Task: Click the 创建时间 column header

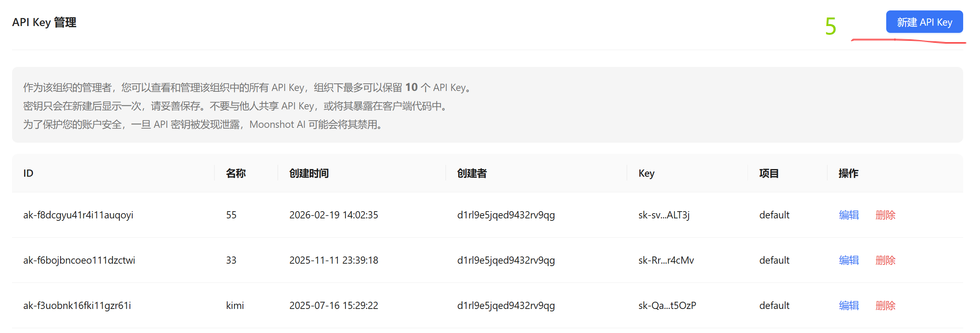Action: tap(309, 174)
